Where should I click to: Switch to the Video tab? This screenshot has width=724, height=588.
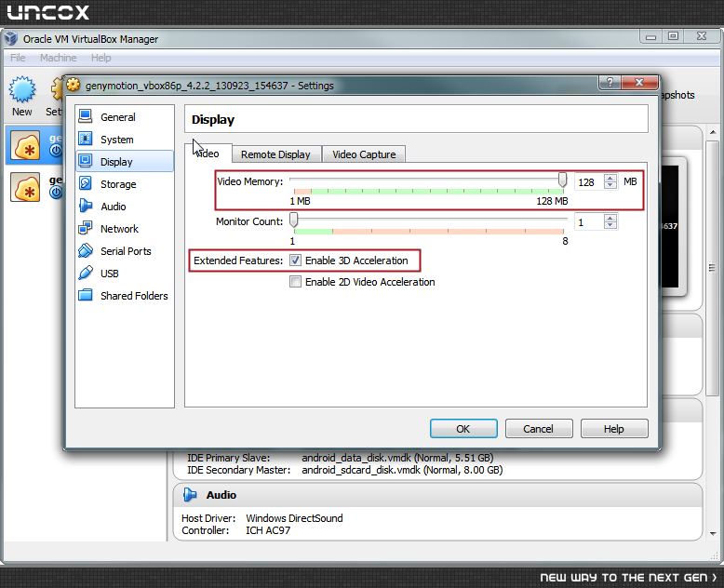click(x=208, y=154)
